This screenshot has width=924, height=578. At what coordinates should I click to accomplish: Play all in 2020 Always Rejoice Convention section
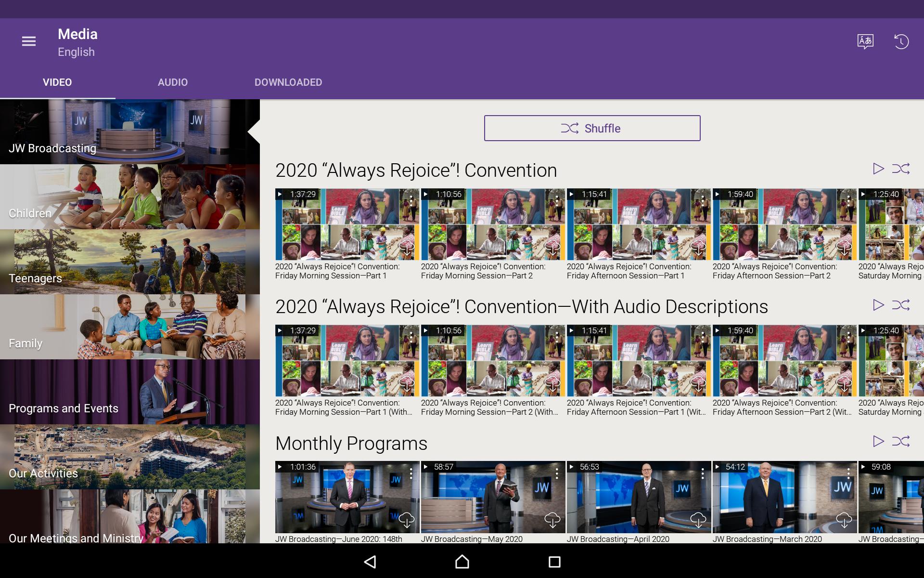(878, 169)
